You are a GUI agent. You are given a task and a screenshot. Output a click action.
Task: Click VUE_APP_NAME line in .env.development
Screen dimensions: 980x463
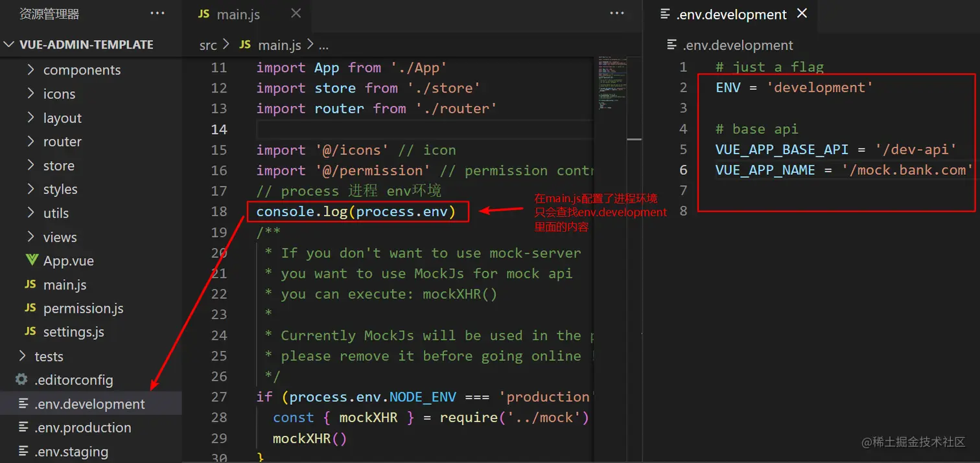(845, 170)
